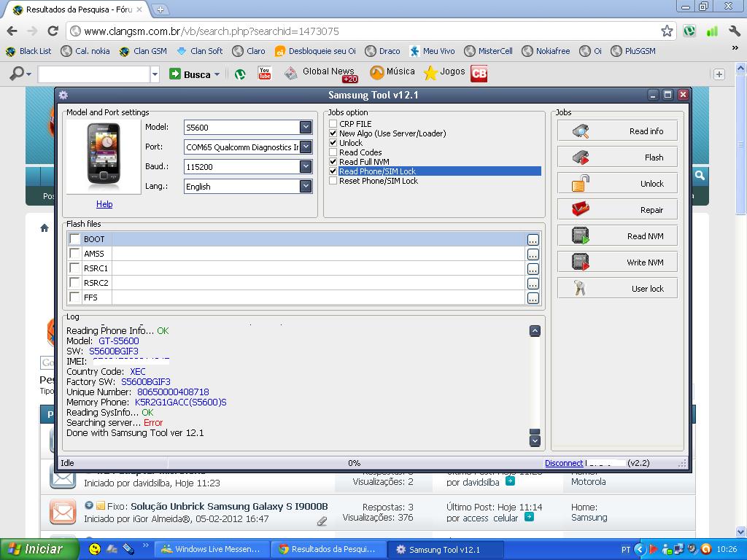Click the Global News icon
The image size is (747, 560).
coord(290,73)
